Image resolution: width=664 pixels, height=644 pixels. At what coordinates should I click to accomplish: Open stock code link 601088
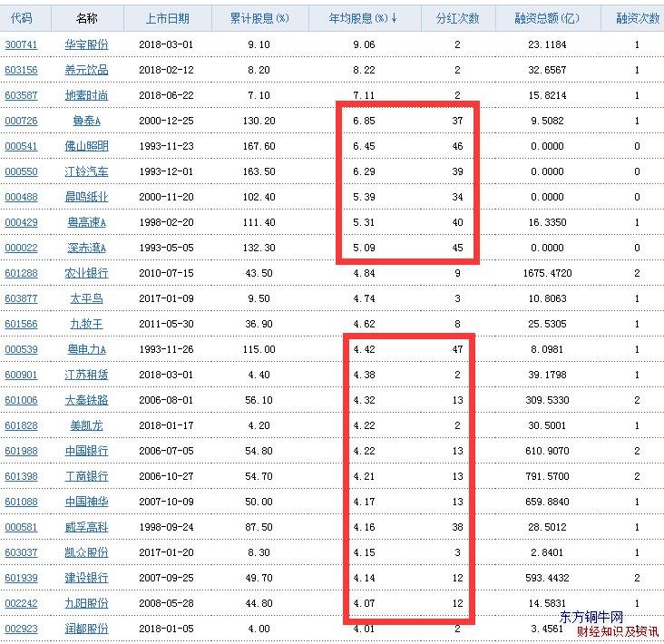pos(21,502)
